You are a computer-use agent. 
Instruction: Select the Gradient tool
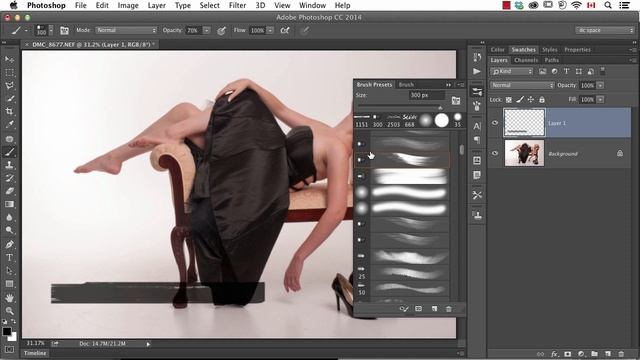pyautogui.click(x=9, y=204)
